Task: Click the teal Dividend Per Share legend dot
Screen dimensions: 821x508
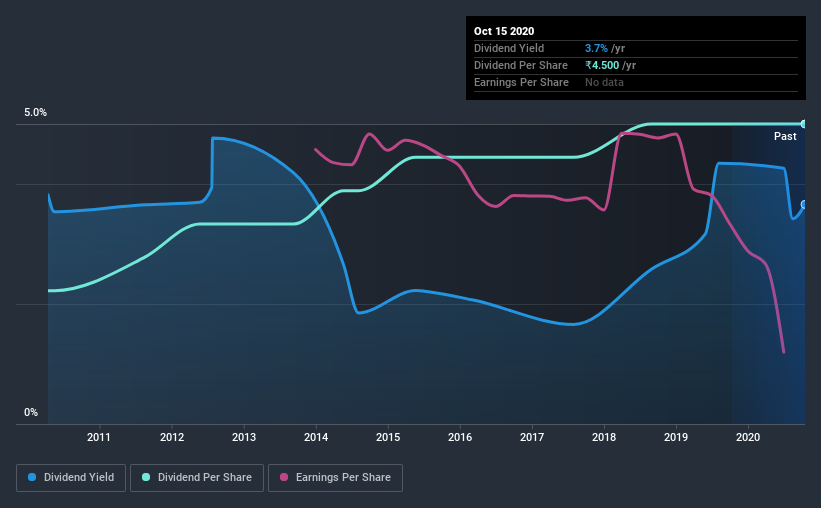Action: (146, 477)
